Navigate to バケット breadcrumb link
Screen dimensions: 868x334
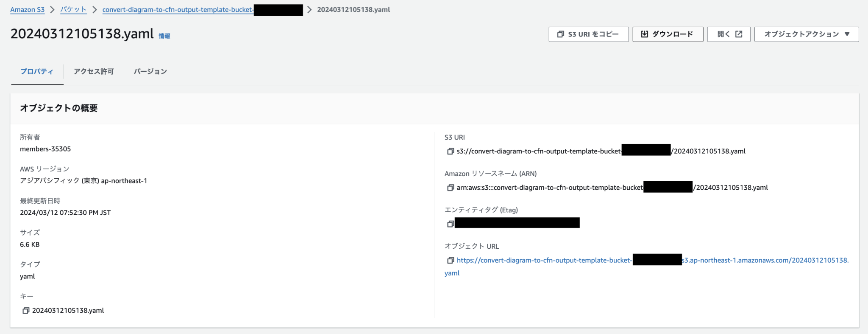(73, 10)
